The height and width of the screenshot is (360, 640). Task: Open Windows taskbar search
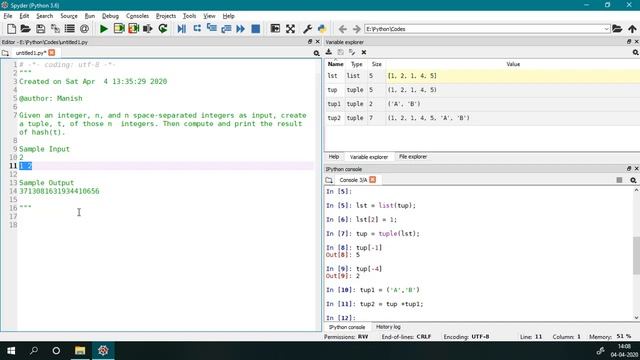click(x=34, y=351)
